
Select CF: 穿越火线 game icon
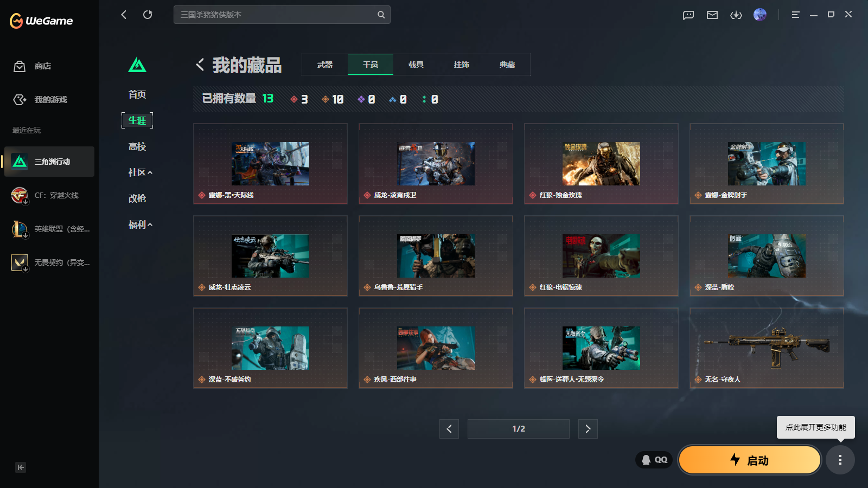20,195
